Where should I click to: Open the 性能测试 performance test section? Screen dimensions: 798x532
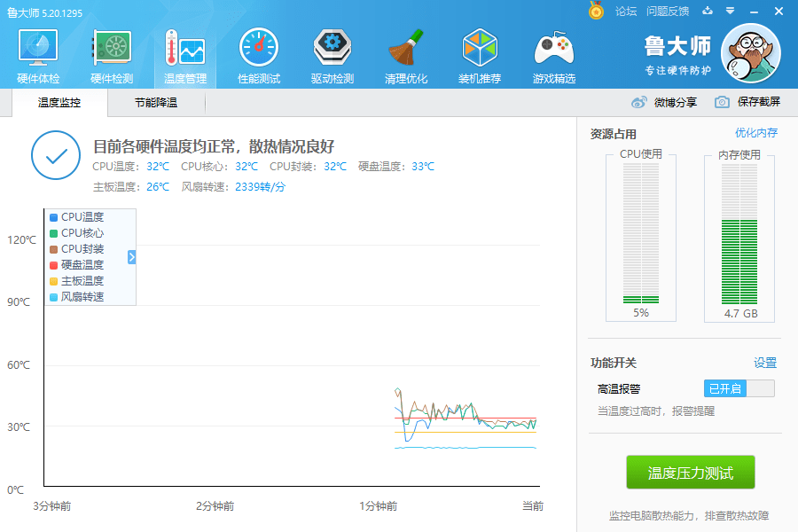[x=258, y=53]
